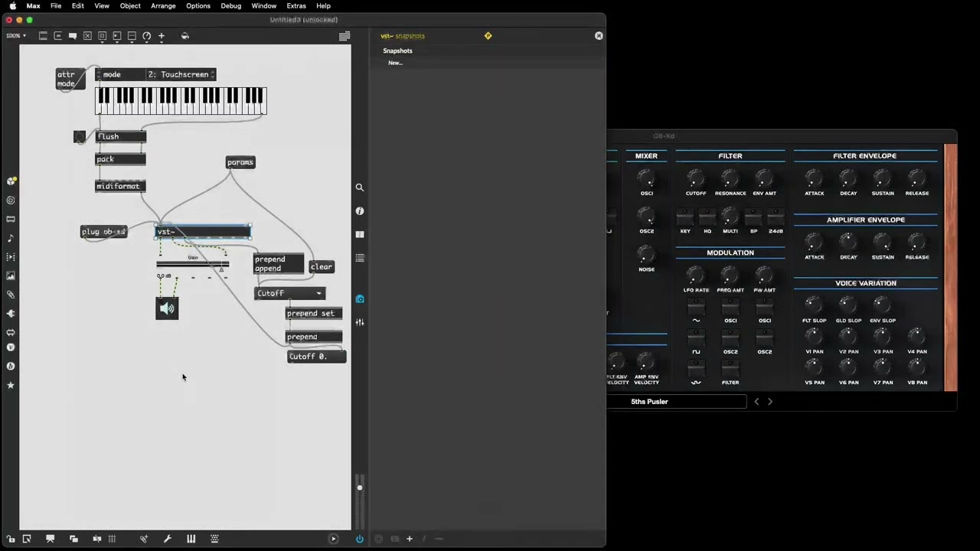This screenshot has width=980, height=551.
Task: Click the calendar-like icon in bottom toolbar
Action: point(214,539)
